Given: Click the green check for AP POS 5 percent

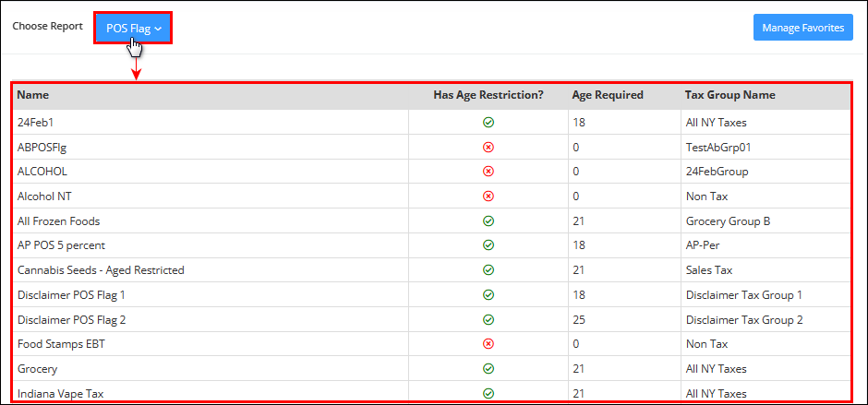Looking at the screenshot, I should click(488, 244).
